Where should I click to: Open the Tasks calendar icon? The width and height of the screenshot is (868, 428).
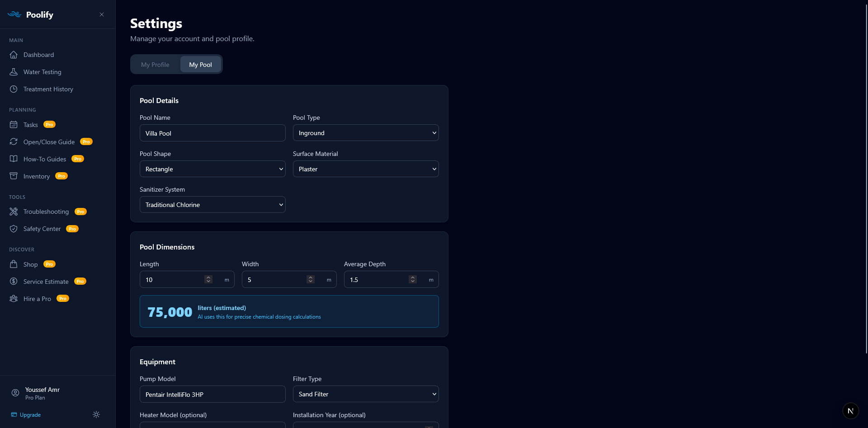(14, 125)
